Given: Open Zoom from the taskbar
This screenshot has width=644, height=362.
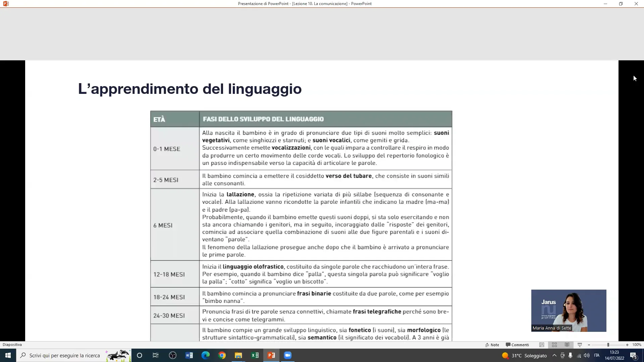Looking at the screenshot, I should pyautogui.click(x=288, y=355).
